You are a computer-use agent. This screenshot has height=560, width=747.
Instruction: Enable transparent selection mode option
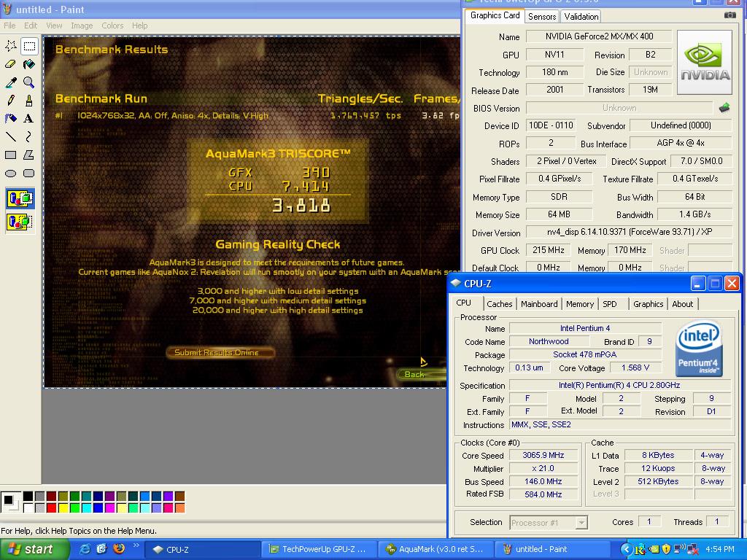coord(20,222)
